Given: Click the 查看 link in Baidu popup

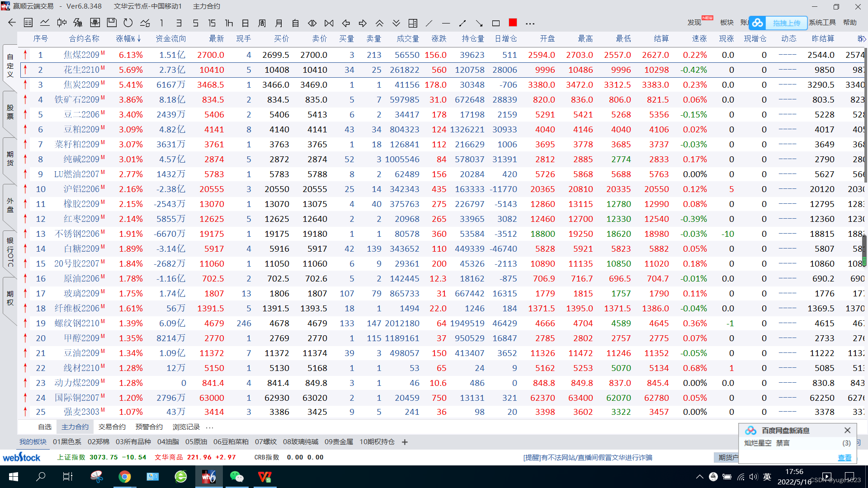Looking at the screenshot, I should pos(844,458).
